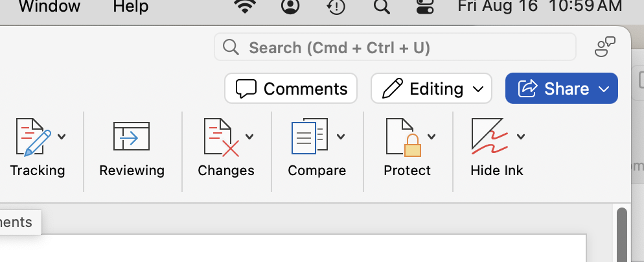Open the Editing mode dropdown
This screenshot has width=644, height=262.
[x=432, y=88]
